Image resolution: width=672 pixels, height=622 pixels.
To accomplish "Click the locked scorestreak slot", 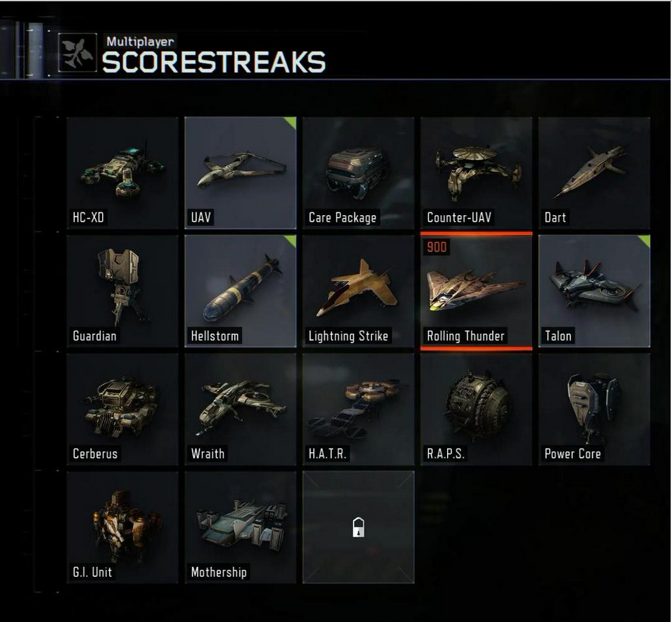I will 358,527.
